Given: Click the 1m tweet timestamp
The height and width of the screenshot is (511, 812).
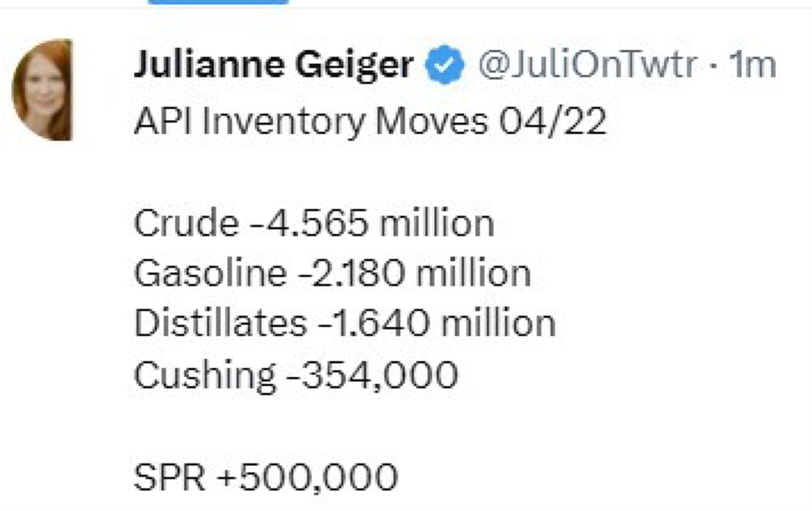Looking at the screenshot, I should [x=753, y=66].
